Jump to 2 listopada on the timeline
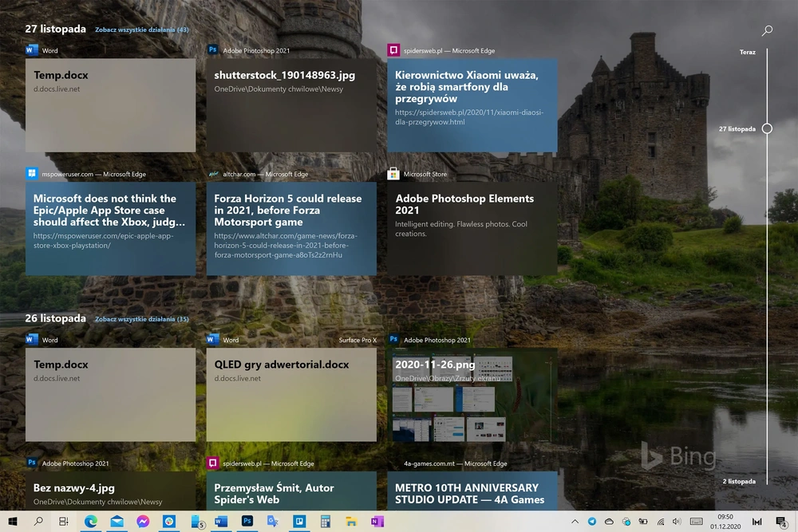This screenshot has width=798, height=532. 739,481
